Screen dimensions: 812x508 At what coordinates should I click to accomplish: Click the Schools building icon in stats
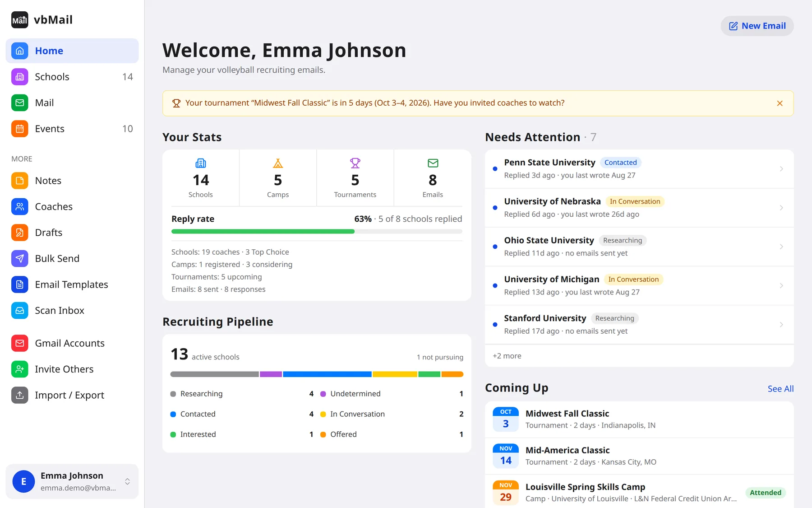click(201, 163)
